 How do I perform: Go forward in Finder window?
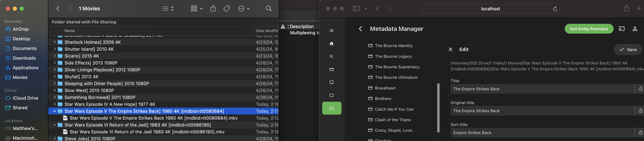70,8
